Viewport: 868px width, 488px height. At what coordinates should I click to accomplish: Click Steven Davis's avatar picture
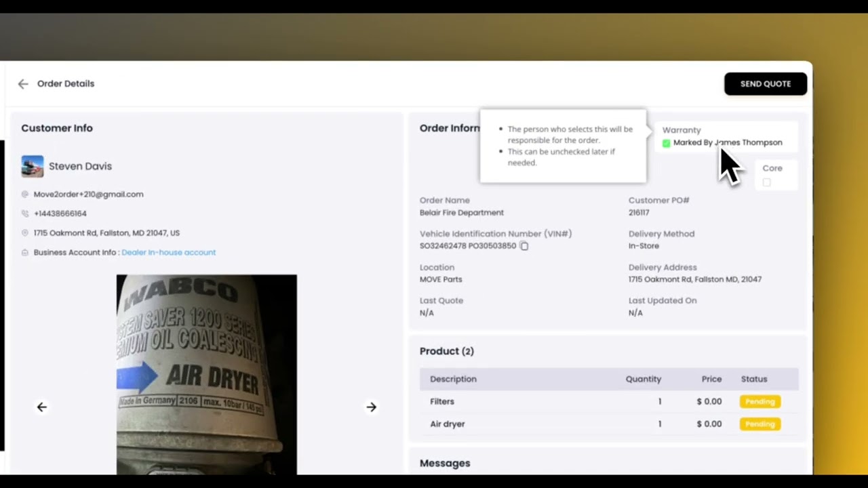pyautogui.click(x=33, y=166)
